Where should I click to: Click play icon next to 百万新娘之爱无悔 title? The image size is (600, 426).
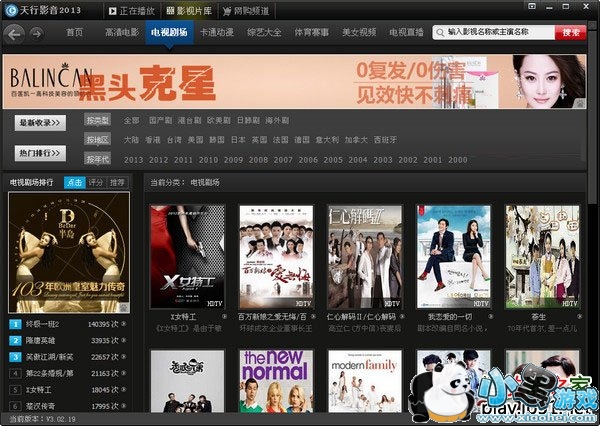point(313,317)
